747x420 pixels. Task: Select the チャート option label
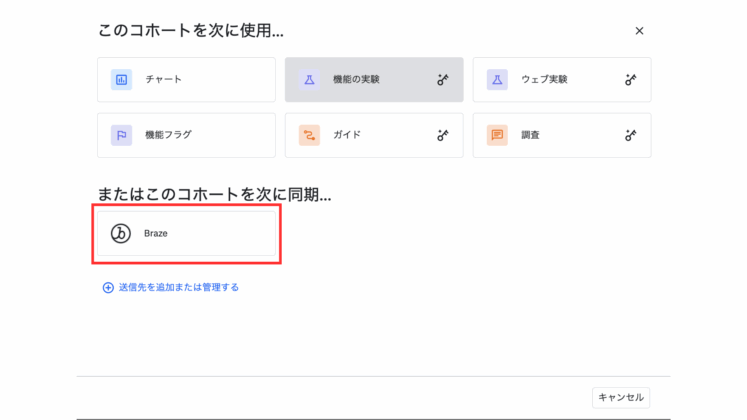(163, 80)
